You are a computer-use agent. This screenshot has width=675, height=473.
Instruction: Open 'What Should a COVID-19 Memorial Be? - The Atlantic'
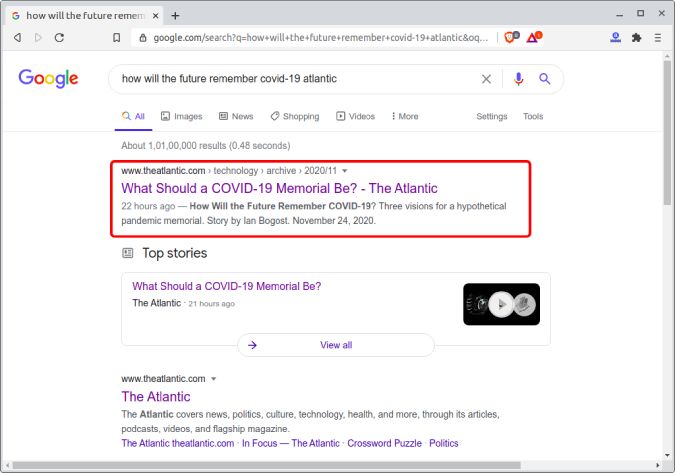[279, 189]
